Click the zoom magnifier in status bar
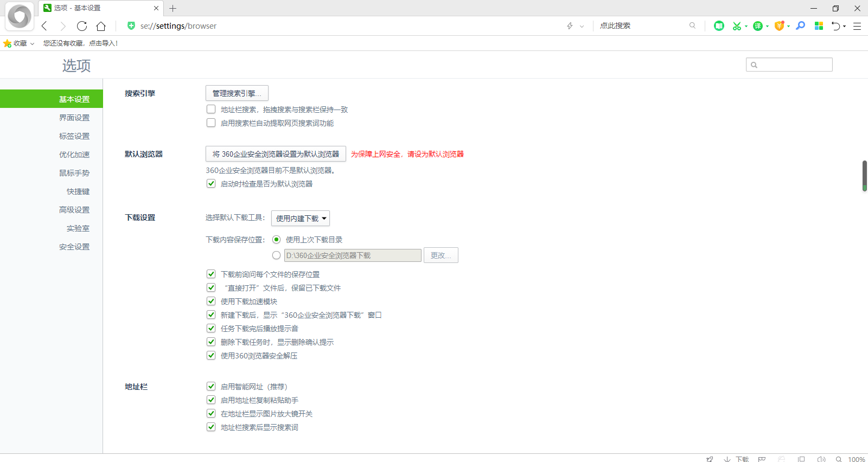868x462 pixels. (839, 459)
